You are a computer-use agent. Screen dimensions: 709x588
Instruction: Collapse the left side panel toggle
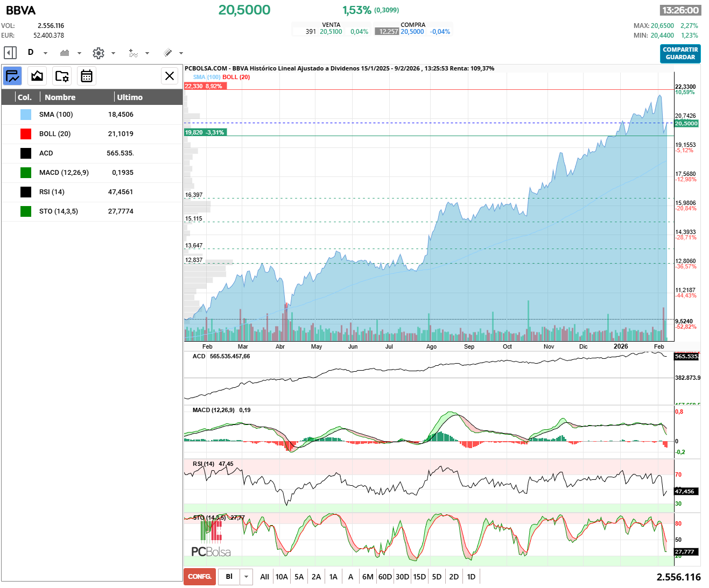click(10, 53)
